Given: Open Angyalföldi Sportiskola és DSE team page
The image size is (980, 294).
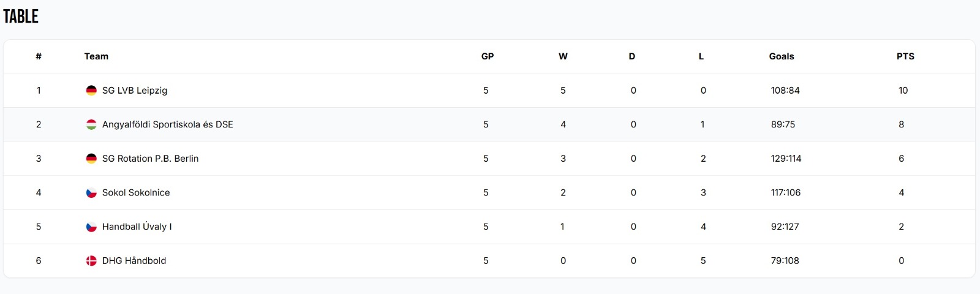Looking at the screenshot, I should (x=167, y=124).
